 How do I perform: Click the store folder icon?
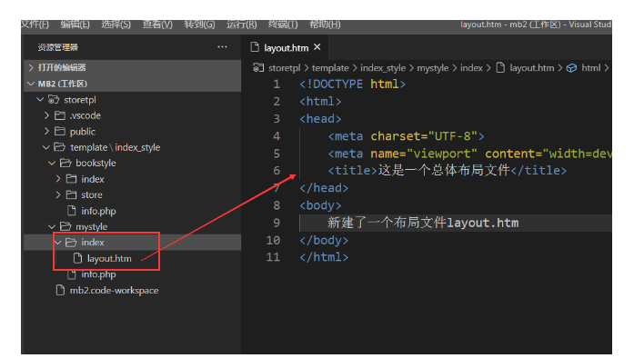click(x=72, y=194)
